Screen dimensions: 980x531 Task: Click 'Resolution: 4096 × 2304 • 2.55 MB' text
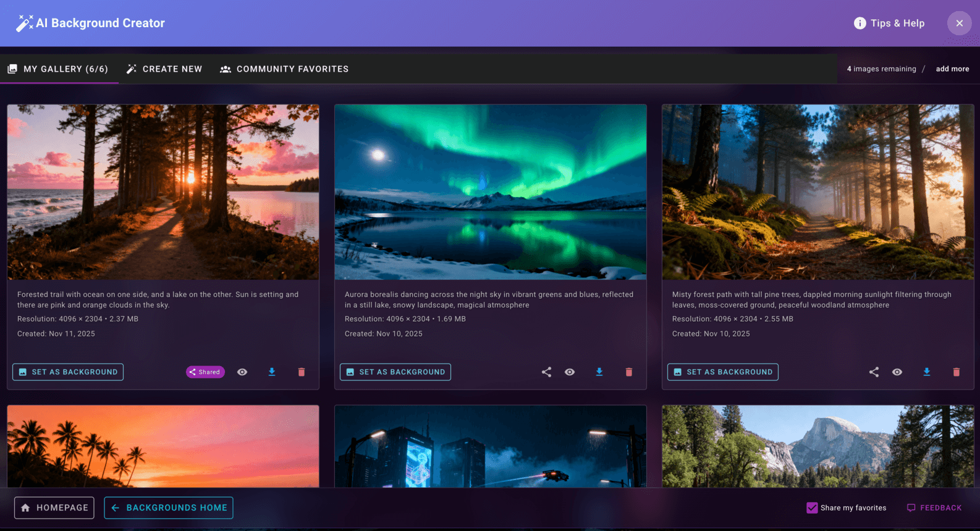(733, 319)
